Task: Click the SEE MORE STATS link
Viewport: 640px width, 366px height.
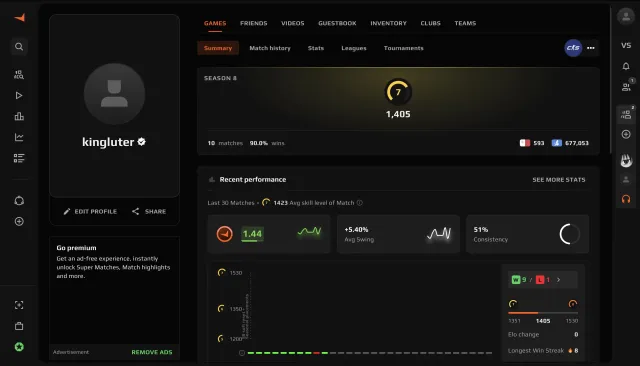Action: (x=559, y=180)
